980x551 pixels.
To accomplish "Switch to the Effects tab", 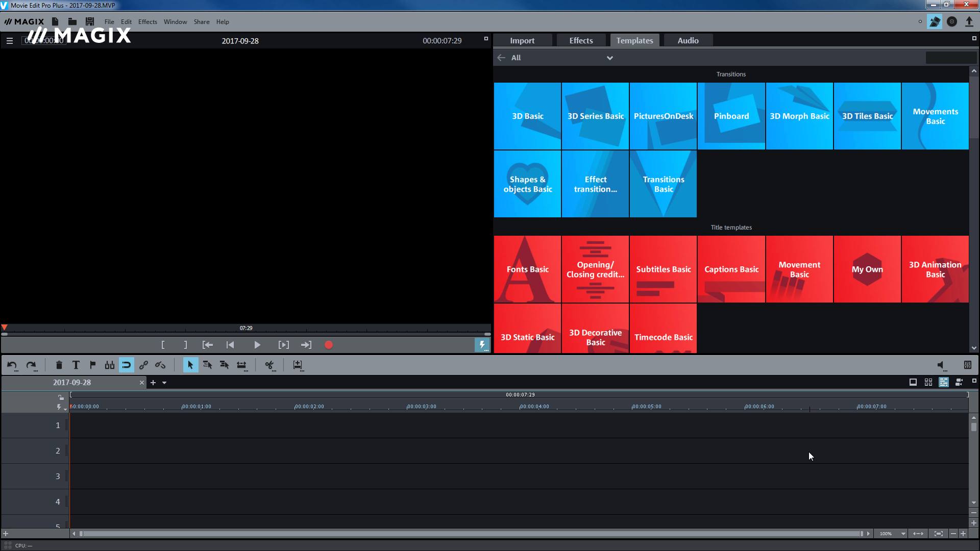I will (x=580, y=40).
